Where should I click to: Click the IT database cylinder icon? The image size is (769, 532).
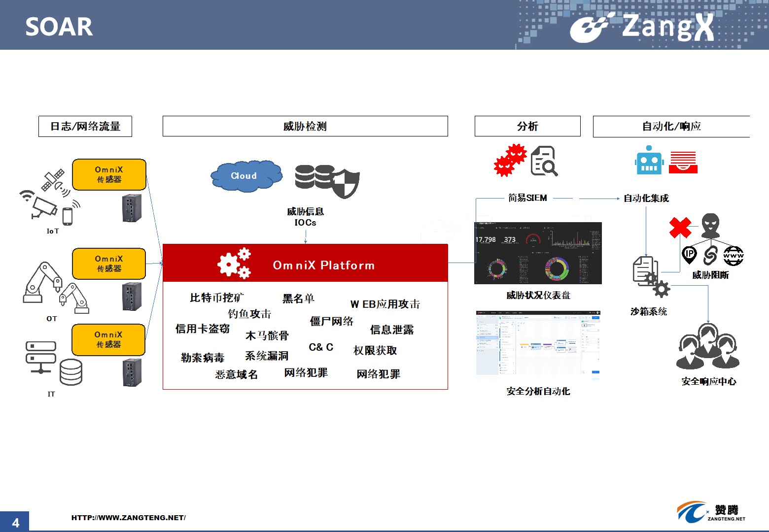click(71, 372)
